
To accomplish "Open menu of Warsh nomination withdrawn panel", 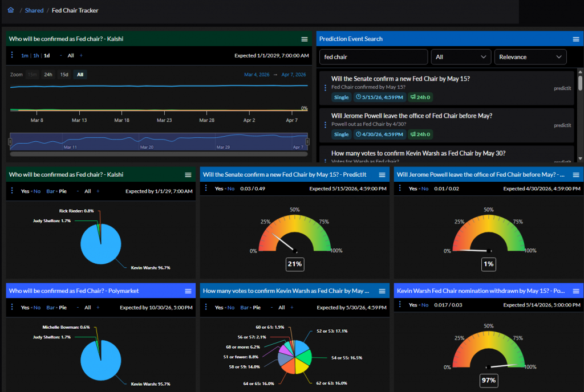I will click(575, 291).
